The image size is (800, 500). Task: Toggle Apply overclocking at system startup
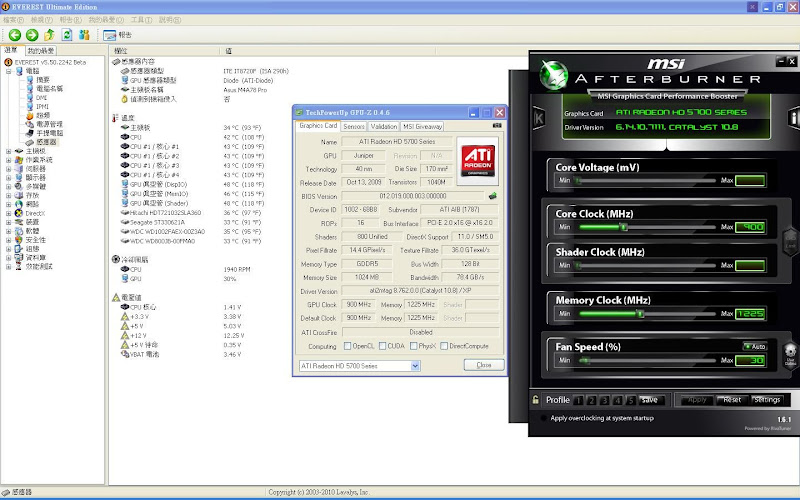(544, 418)
